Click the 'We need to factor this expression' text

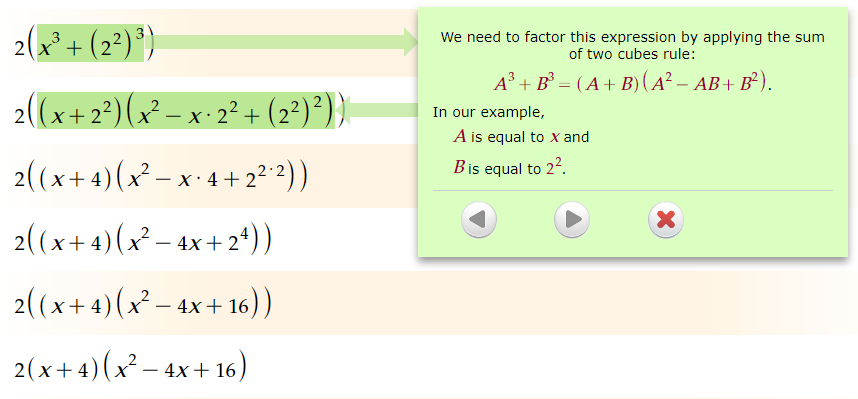point(633,45)
